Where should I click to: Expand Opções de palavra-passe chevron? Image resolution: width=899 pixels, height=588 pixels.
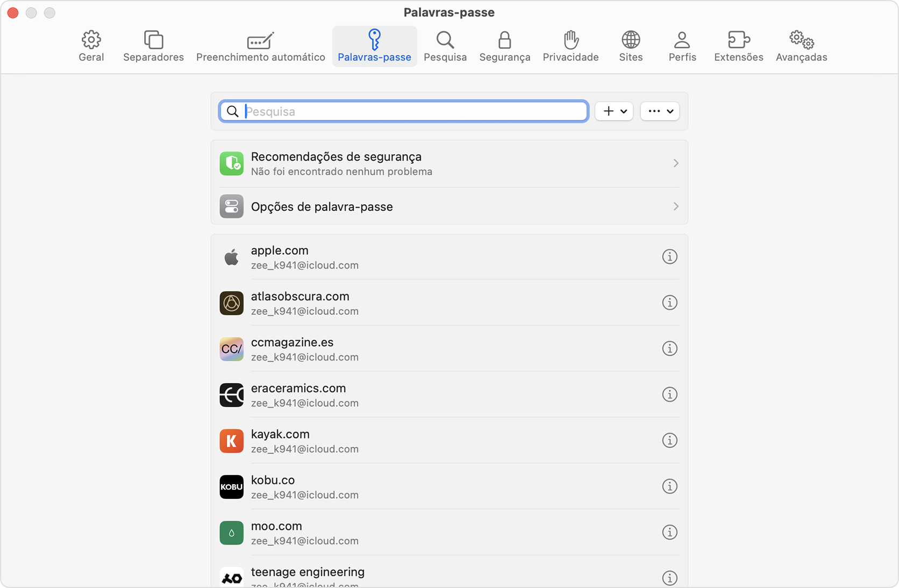[x=676, y=206]
